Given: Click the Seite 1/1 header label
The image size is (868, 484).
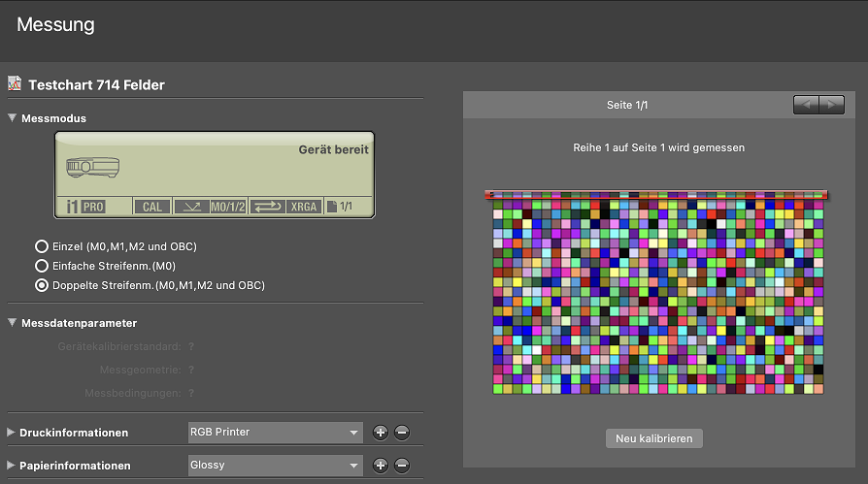Looking at the screenshot, I should [x=627, y=105].
